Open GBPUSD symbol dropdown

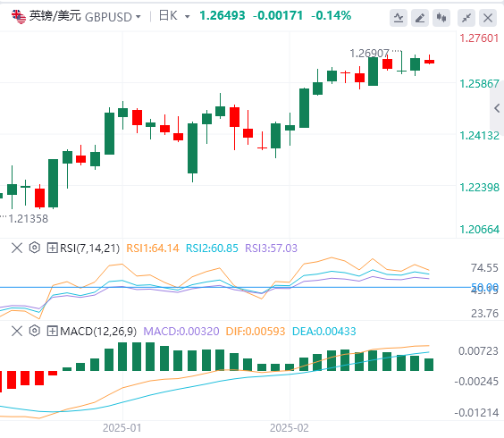(138, 16)
